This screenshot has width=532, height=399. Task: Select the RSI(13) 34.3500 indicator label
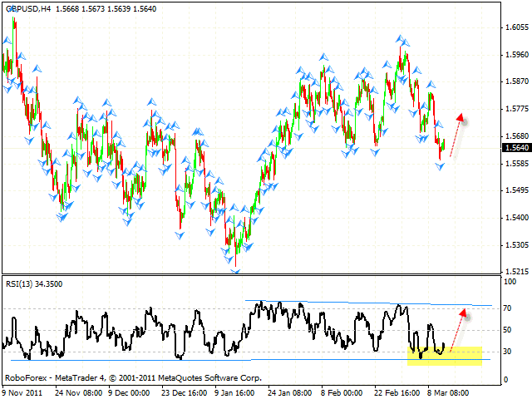34,283
